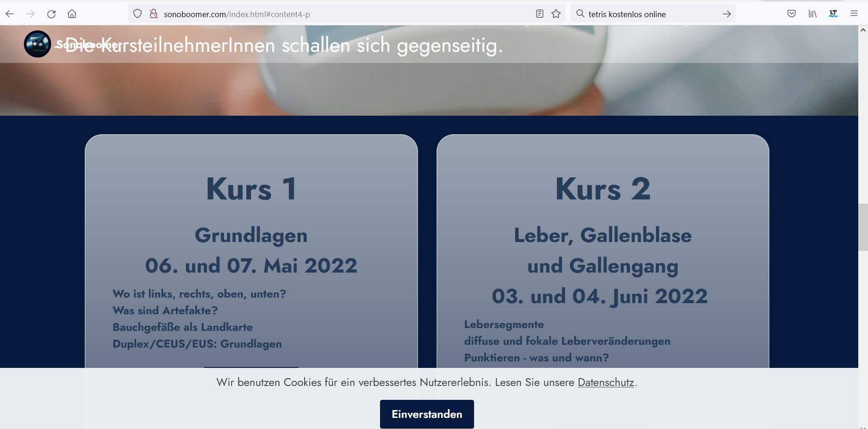Click 'Wo ist links, rechts, oben, unten?' line

[x=200, y=294]
